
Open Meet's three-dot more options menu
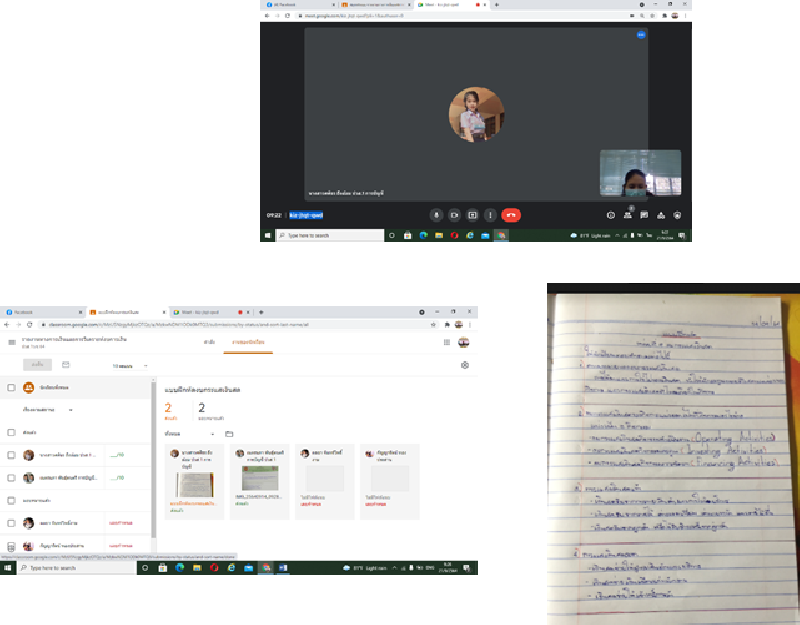[x=490, y=215]
